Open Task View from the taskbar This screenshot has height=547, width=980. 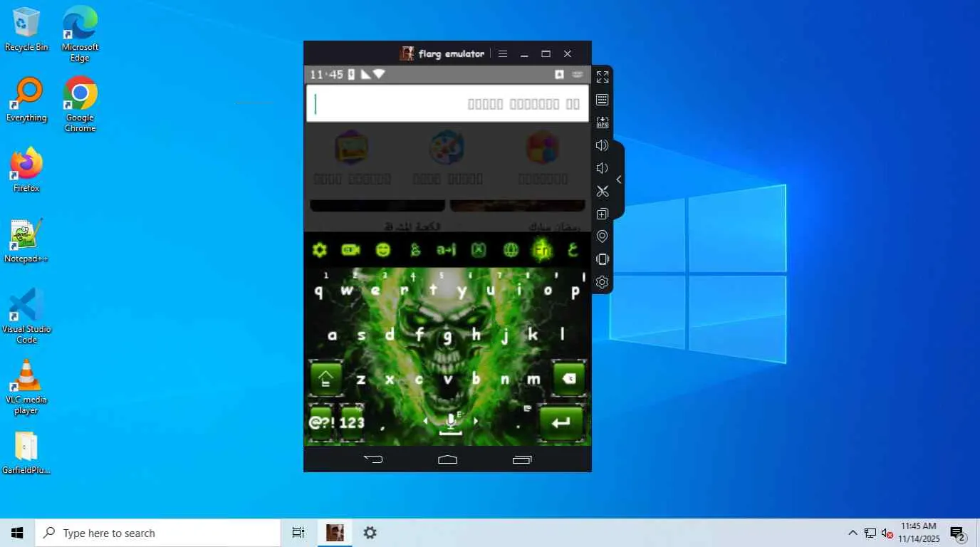tap(298, 533)
